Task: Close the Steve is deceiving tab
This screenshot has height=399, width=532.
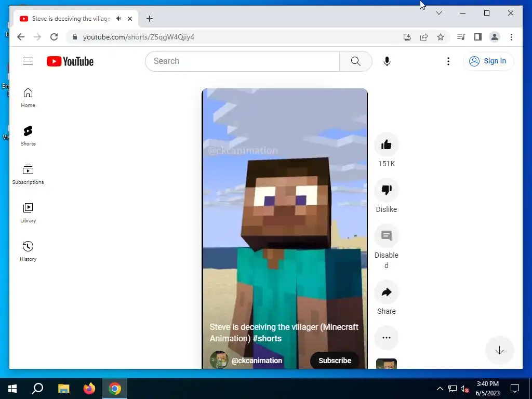Action: tap(130, 19)
